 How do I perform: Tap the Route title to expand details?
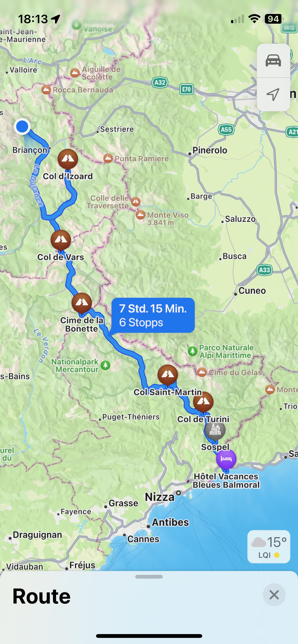[42, 596]
